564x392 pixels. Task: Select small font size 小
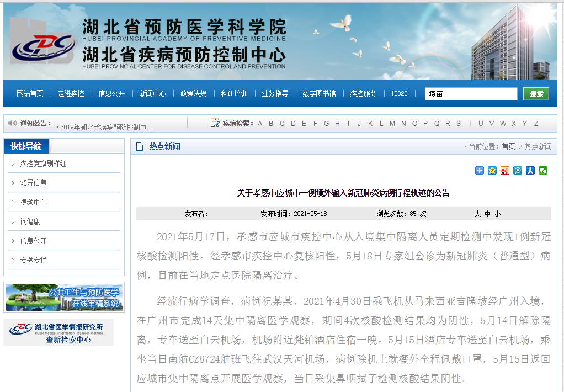coord(497,214)
